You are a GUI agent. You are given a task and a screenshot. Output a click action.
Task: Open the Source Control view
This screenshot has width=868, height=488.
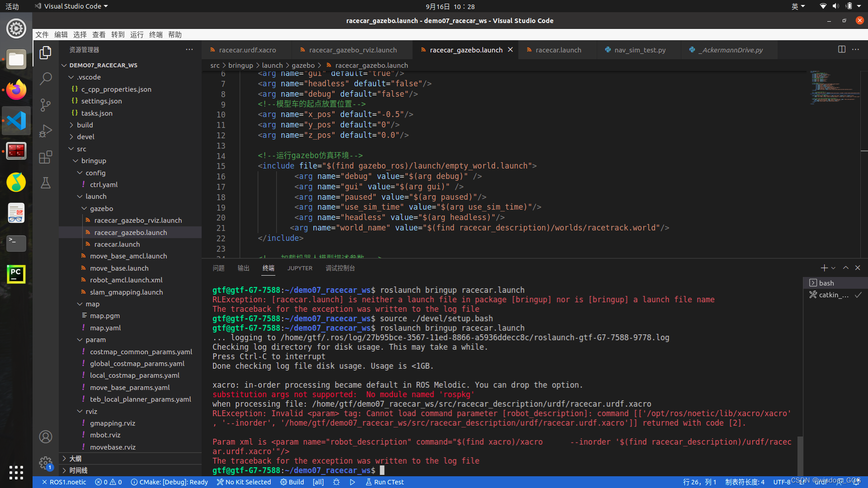pyautogui.click(x=46, y=105)
